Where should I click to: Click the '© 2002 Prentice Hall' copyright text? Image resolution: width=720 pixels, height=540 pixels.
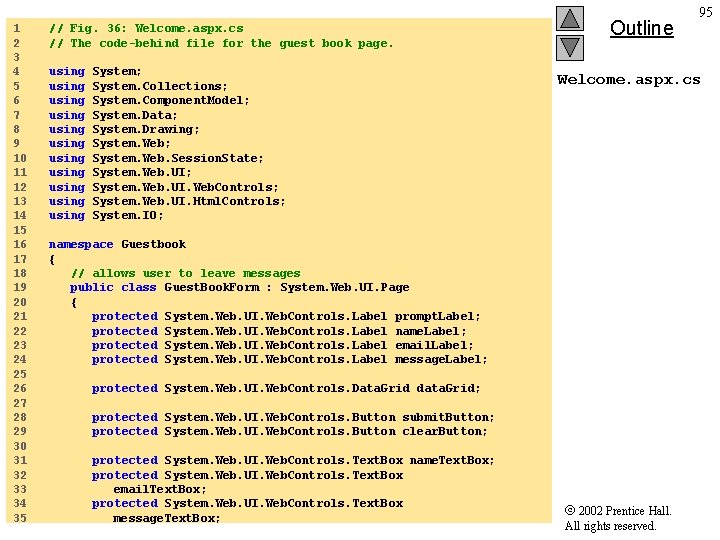click(618, 511)
